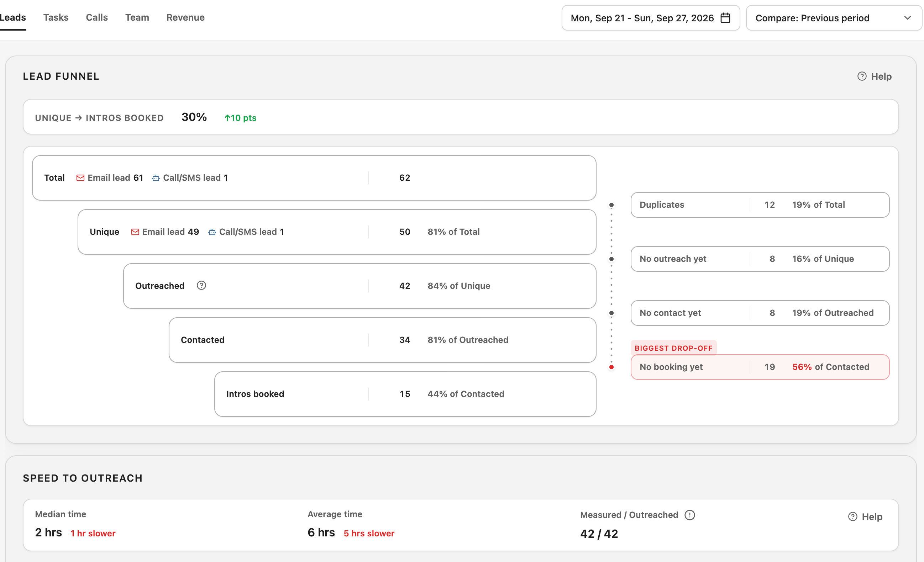Select the No contact yet card
Screen dimensions: 924x562
[x=760, y=313]
